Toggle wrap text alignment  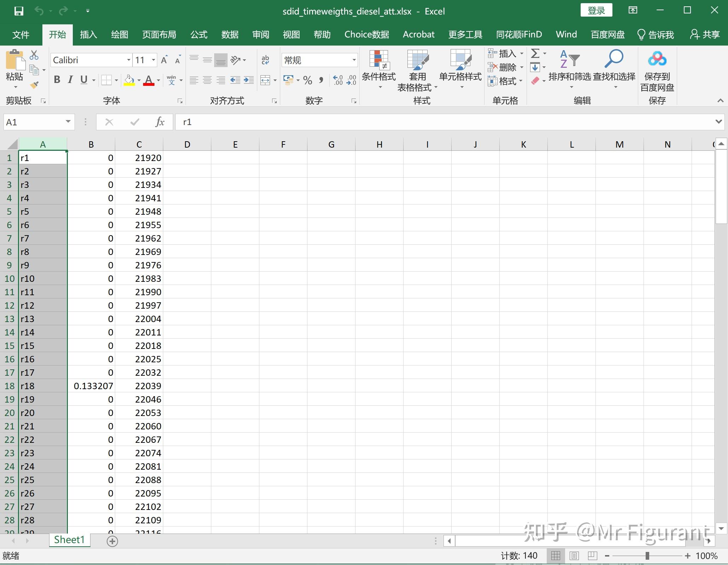(265, 60)
